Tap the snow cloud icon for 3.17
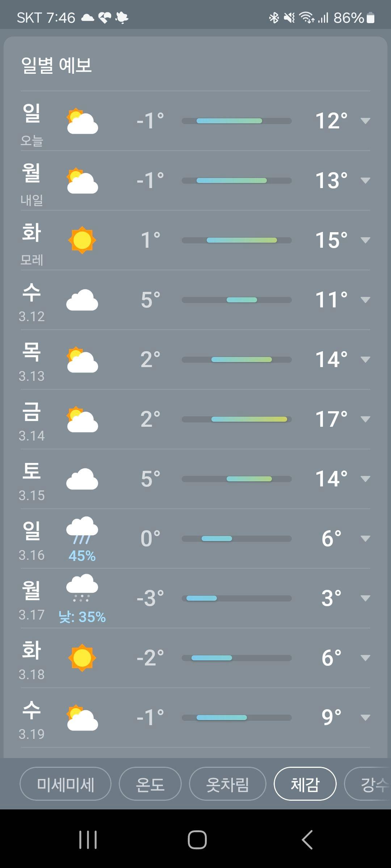The image size is (391, 868). tap(82, 588)
